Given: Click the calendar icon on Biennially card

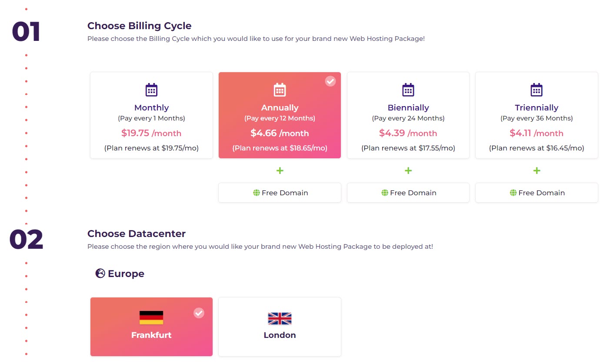Looking at the screenshot, I should 408,90.
